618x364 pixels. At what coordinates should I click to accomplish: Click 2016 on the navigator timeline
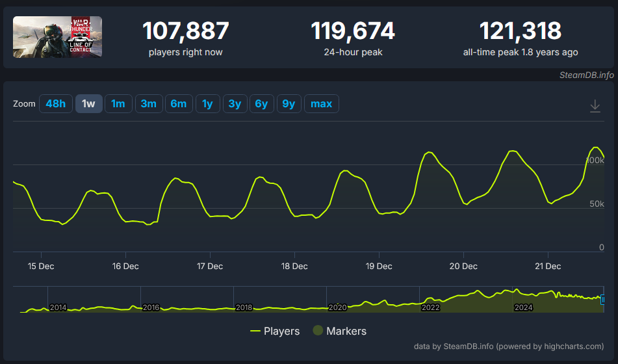coord(151,307)
